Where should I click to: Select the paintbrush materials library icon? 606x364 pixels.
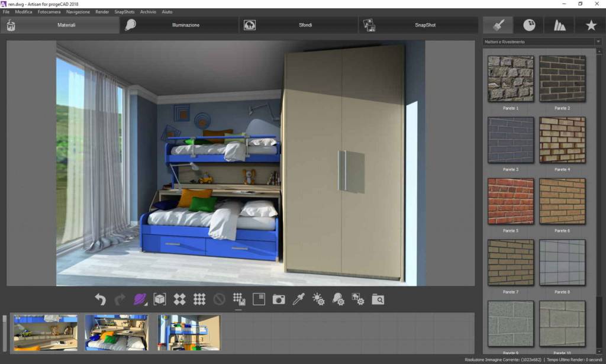point(498,25)
